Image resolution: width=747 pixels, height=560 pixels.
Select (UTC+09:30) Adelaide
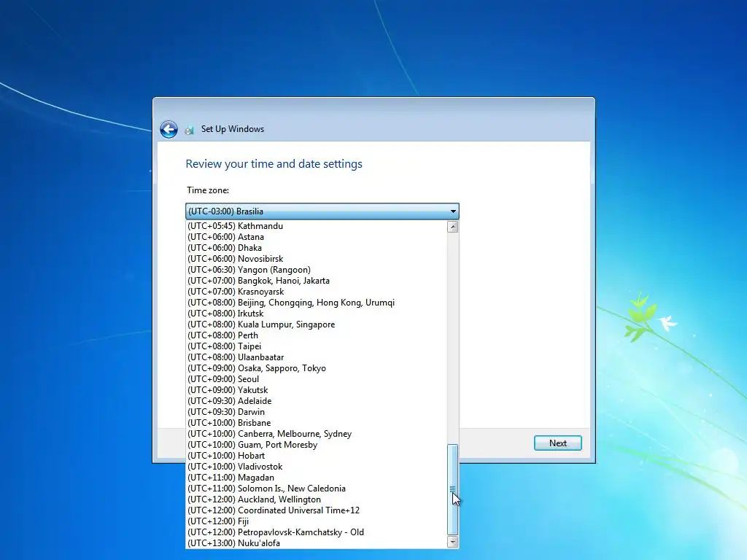317,401
